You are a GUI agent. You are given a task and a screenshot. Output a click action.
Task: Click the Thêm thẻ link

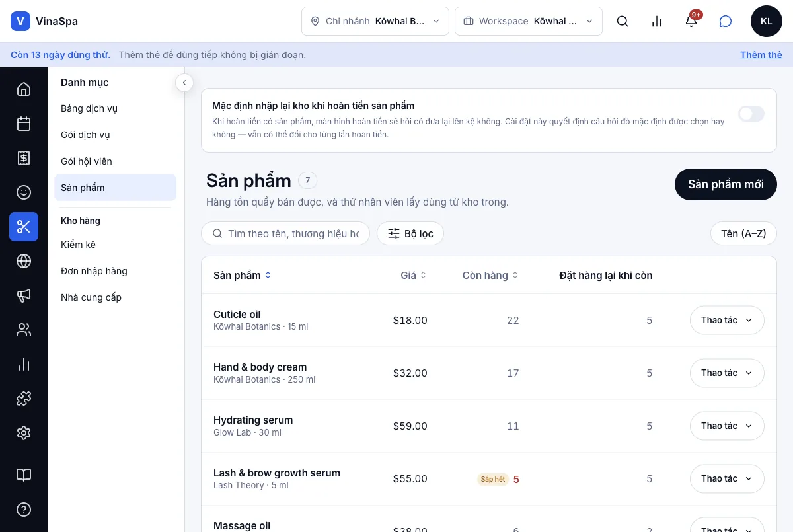761,55
